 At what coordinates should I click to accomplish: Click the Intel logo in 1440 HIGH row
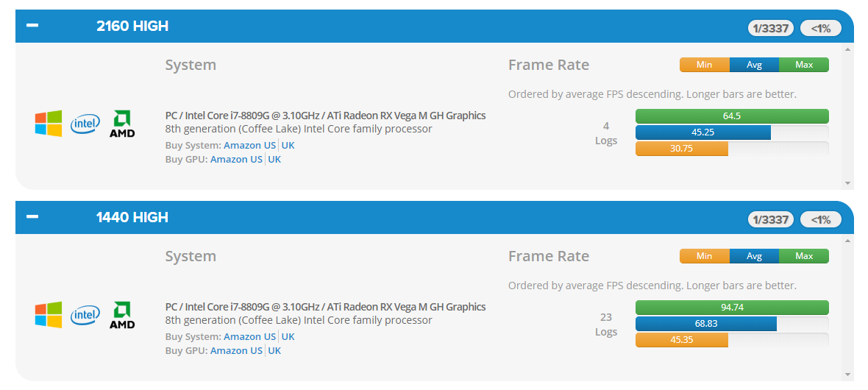85,315
